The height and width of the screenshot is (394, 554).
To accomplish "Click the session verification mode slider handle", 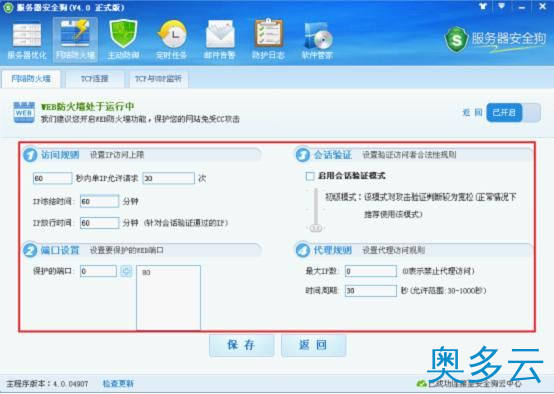I will click(316, 228).
